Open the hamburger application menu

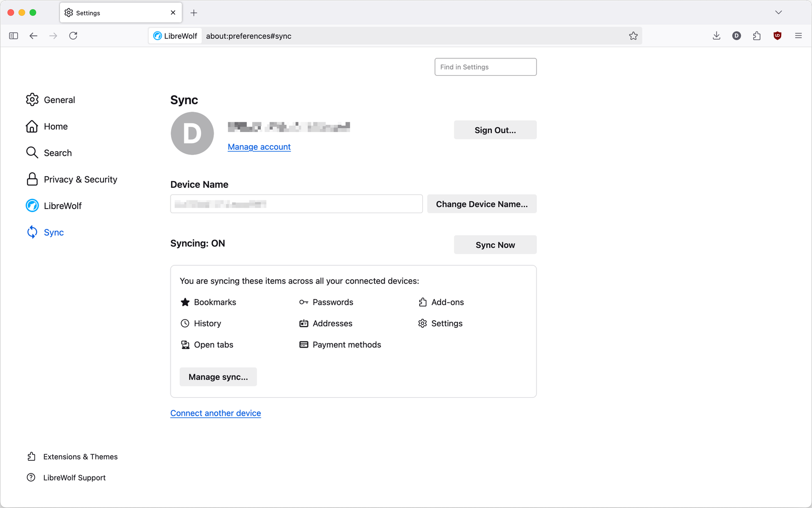coord(798,36)
